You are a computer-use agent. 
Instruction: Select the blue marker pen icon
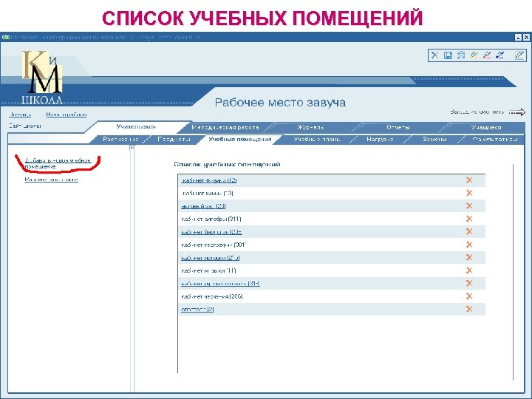[499, 55]
